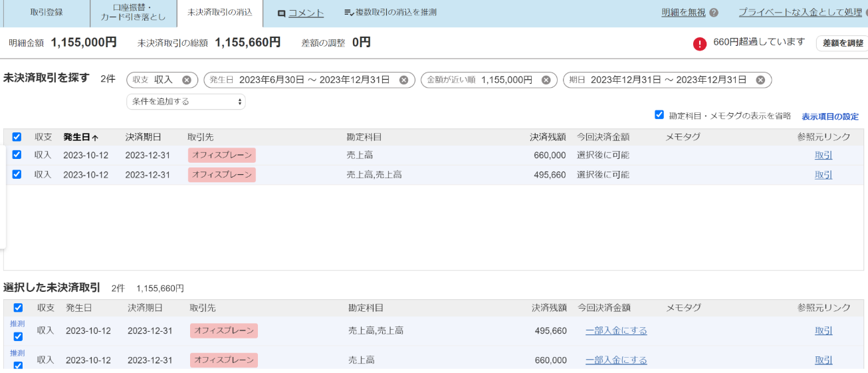The height and width of the screenshot is (373, 868).
Task: Uncheck the 660,000 row in the search results
Action: click(x=17, y=155)
